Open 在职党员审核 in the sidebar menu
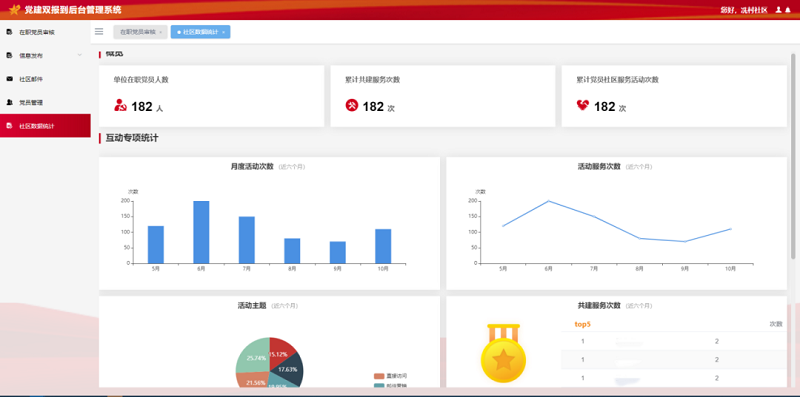 (45, 32)
